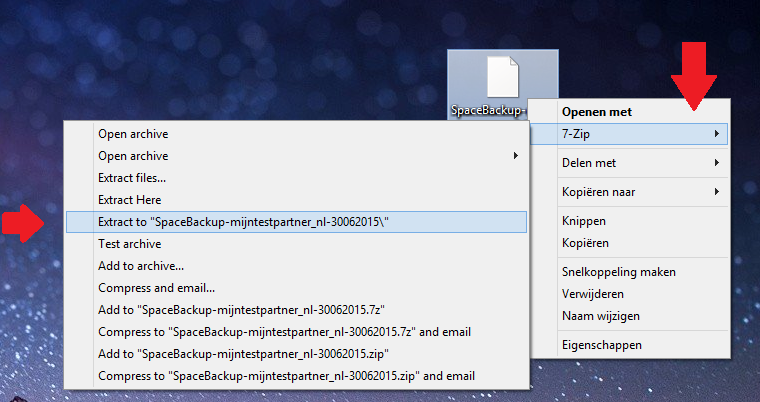Expand arrow beside Delen met
The width and height of the screenshot is (760, 402).
(716, 163)
